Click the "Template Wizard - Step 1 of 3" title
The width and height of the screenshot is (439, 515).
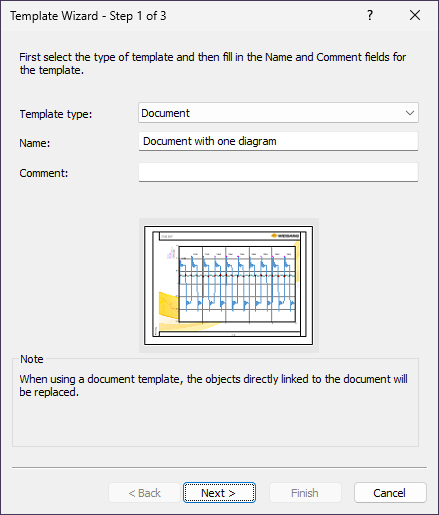pyautogui.click(x=88, y=16)
